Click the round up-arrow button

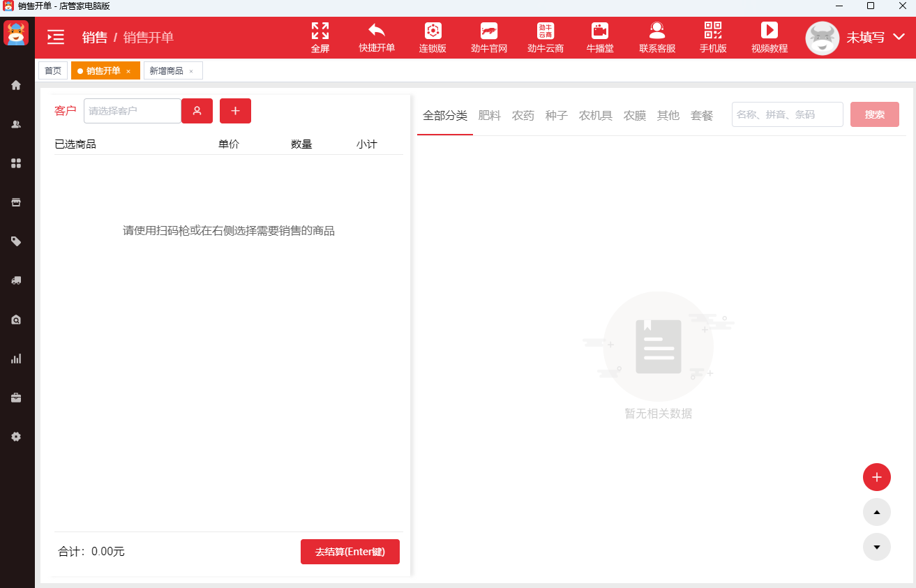(x=877, y=512)
